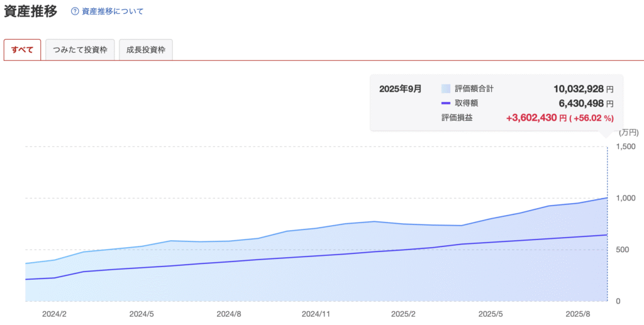Viewport: 644px width, 325px height.
Task: Click the red +3,602,430 円 profit value
Action: click(x=536, y=118)
